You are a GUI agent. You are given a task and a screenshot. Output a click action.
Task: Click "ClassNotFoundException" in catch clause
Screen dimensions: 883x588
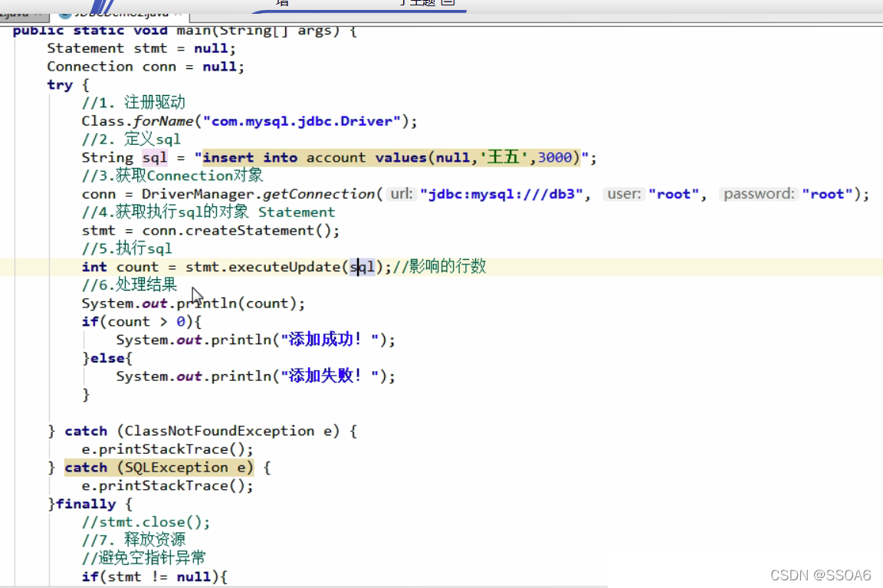(x=219, y=431)
